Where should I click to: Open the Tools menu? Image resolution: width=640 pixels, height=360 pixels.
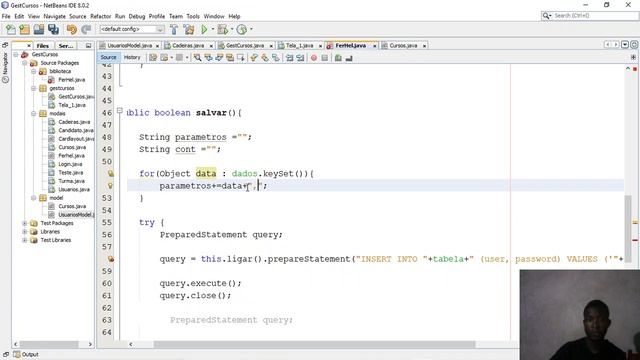tap(193, 16)
